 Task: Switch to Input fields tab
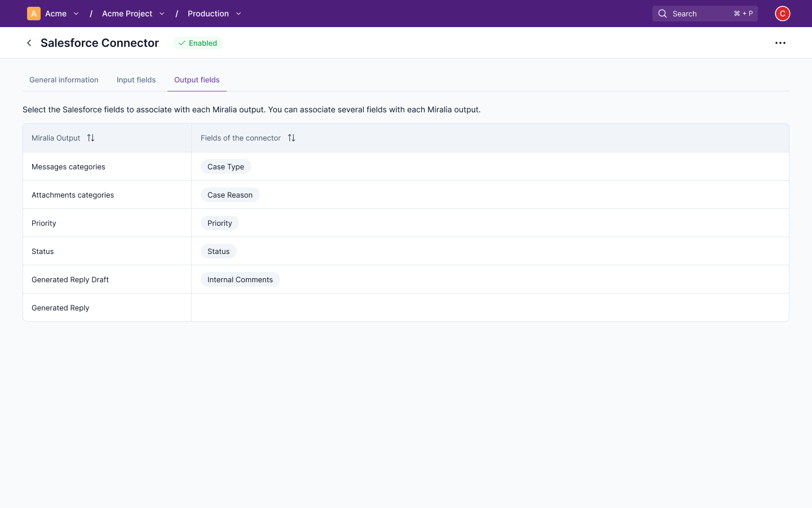(136, 80)
